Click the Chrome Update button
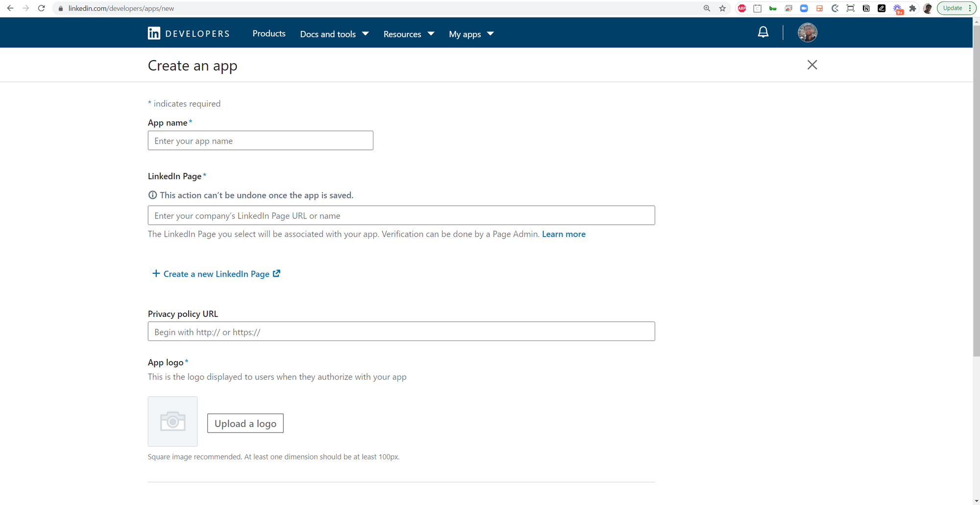 click(953, 8)
